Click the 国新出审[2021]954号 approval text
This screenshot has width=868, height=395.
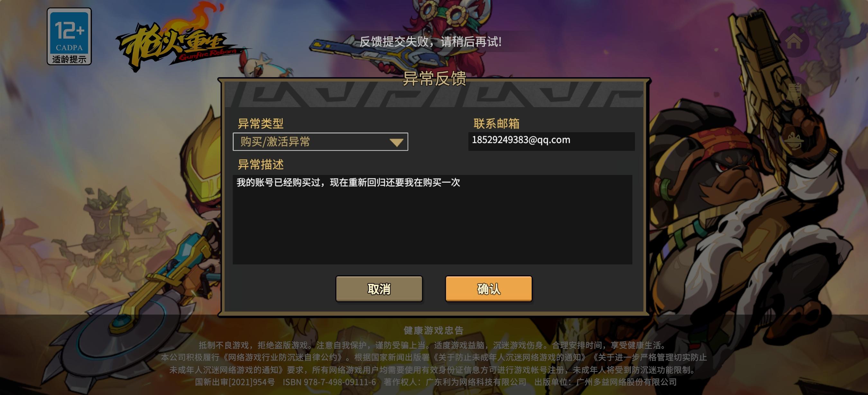click(235, 382)
